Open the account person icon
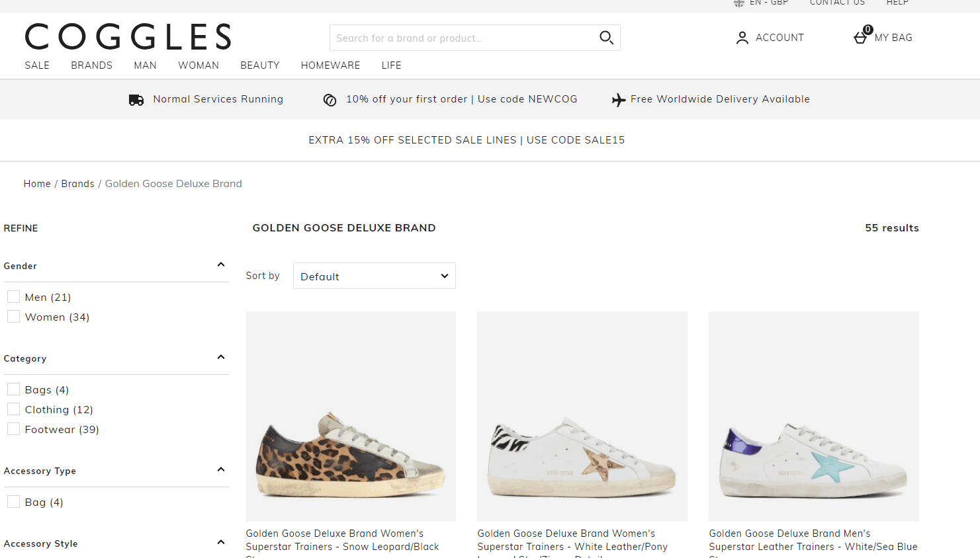980x558 pixels. [742, 38]
